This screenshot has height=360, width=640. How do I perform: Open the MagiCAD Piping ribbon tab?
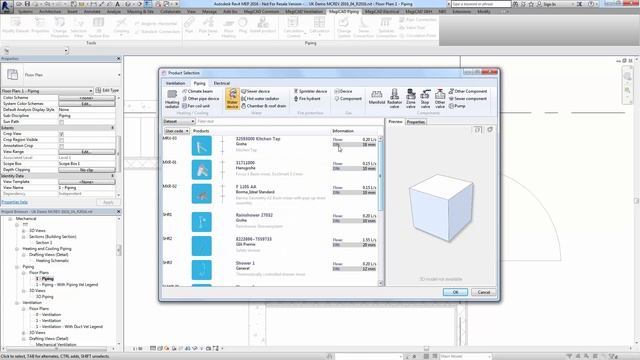tap(344, 11)
